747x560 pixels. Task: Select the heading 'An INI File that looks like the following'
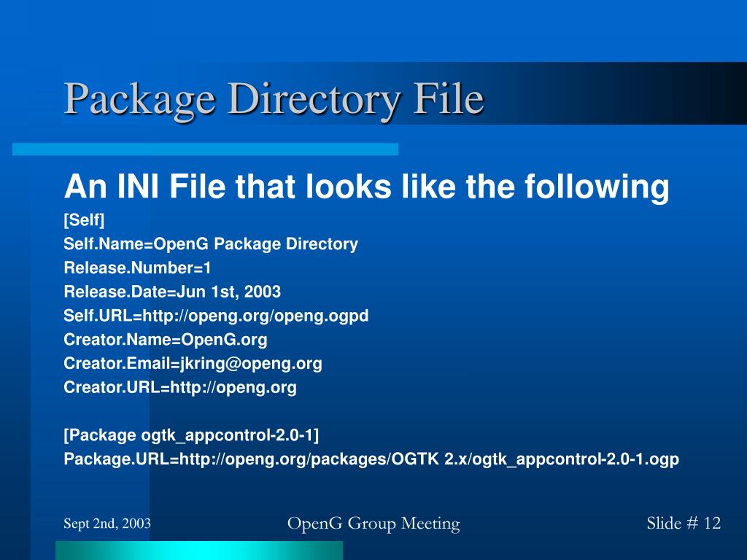[366, 187]
